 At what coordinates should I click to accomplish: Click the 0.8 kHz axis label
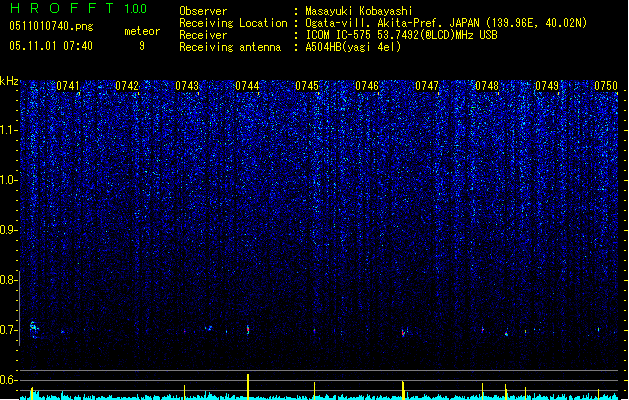click(8, 280)
